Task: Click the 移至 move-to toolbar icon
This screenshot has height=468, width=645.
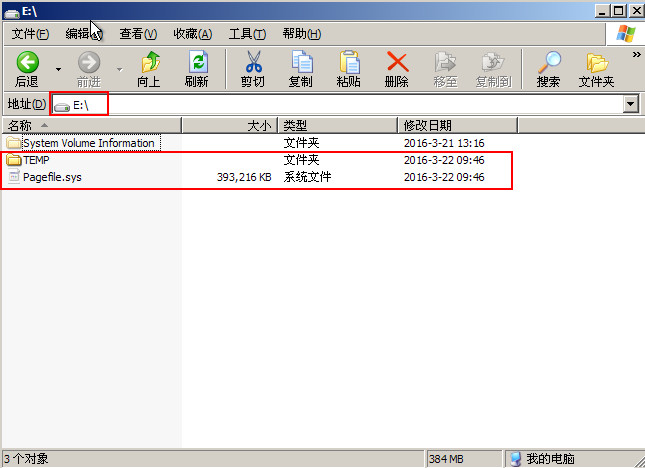Action: (445, 69)
